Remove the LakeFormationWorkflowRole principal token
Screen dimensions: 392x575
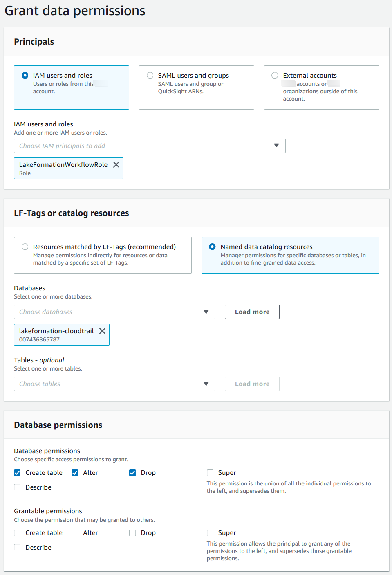pyautogui.click(x=116, y=164)
